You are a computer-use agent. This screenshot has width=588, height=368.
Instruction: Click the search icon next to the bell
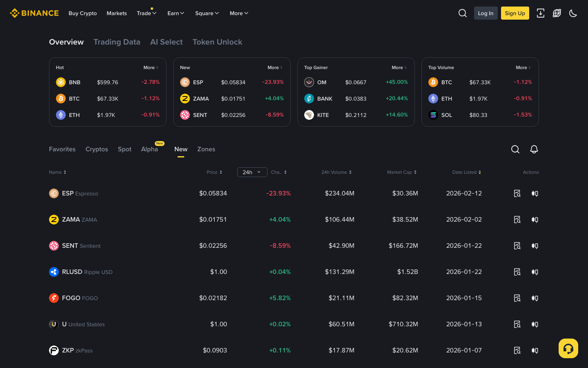click(515, 149)
